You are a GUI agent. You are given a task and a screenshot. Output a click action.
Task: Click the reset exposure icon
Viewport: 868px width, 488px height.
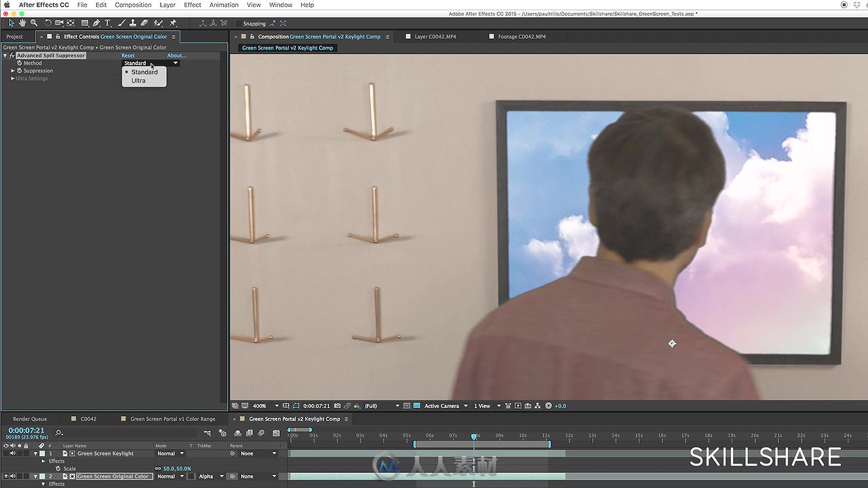549,406
